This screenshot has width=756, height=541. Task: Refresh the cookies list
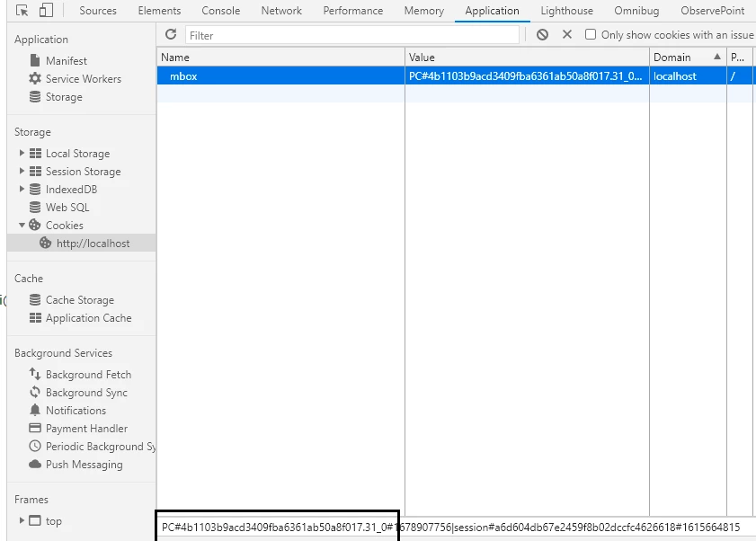point(171,34)
